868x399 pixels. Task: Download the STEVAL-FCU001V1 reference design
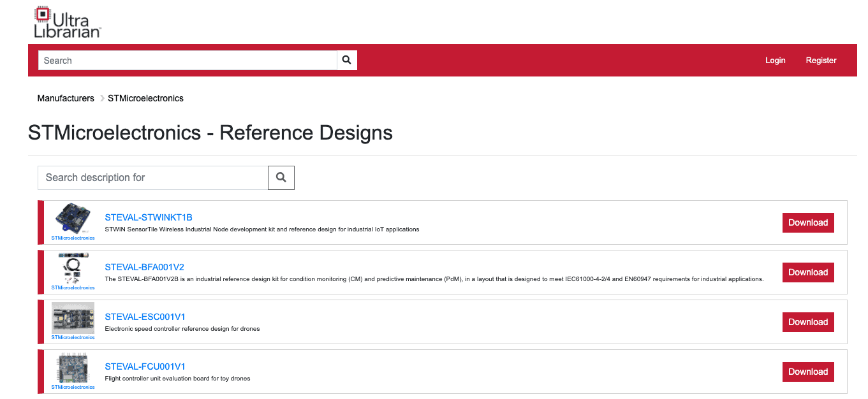(x=808, y=372)
